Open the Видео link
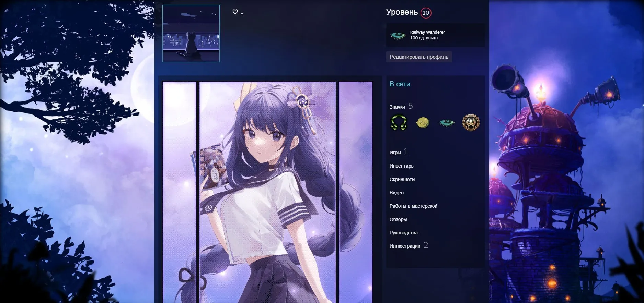 point(396,193)
